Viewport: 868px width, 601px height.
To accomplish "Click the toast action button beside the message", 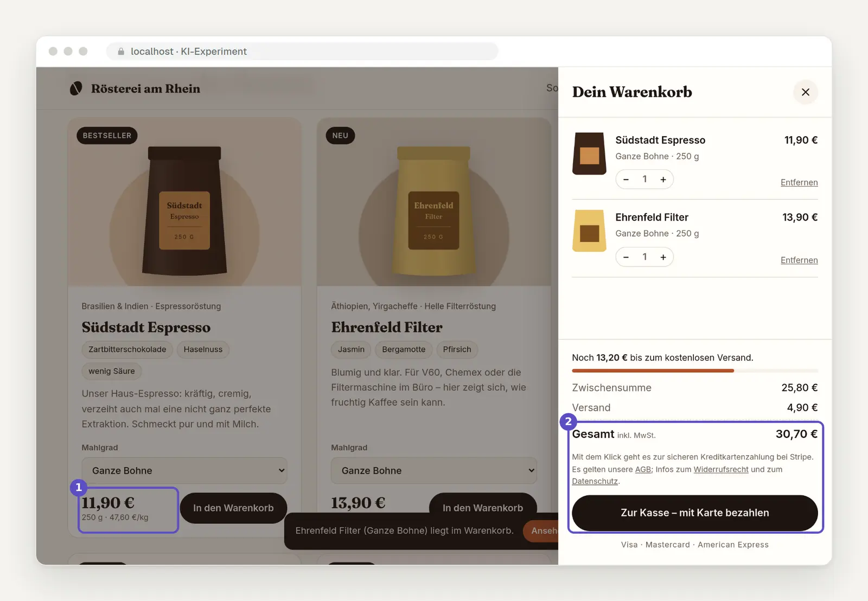I will click(541, 531).
